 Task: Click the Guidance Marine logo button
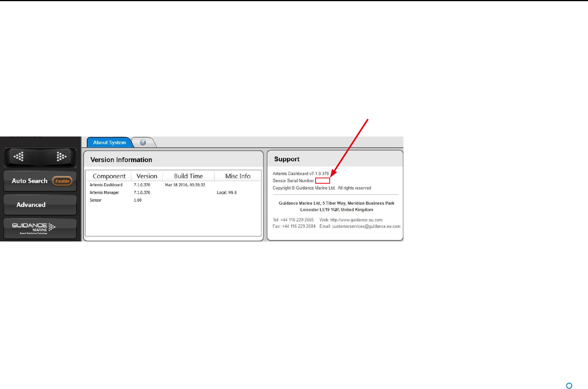(40, 228)
